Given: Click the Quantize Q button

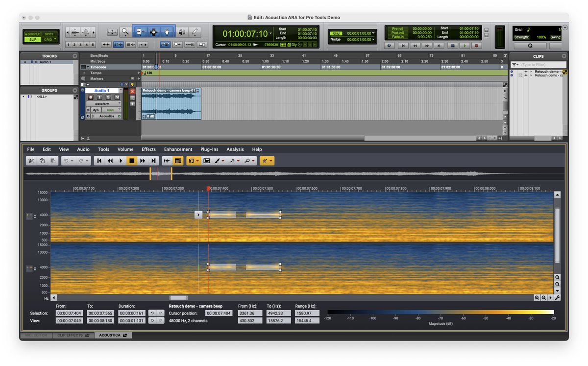Looking at the screenshot, I should (x=530, y=46).
